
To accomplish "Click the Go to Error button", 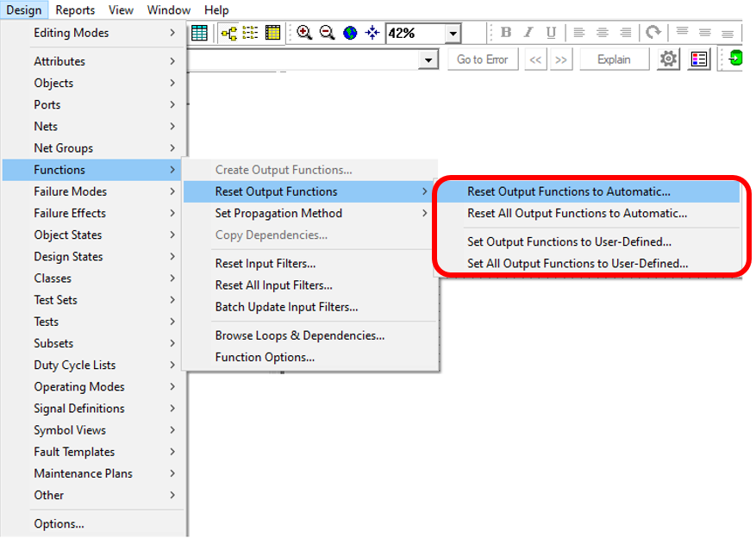I will (x=483, y=59).
